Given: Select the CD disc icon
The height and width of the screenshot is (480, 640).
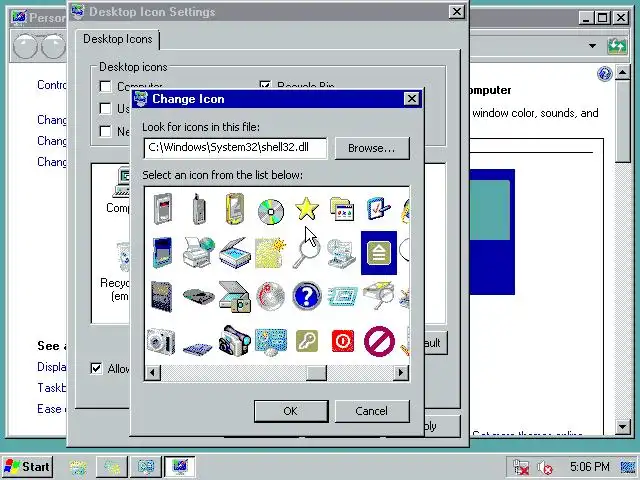Looking at the screenshot, I should 271,211.
